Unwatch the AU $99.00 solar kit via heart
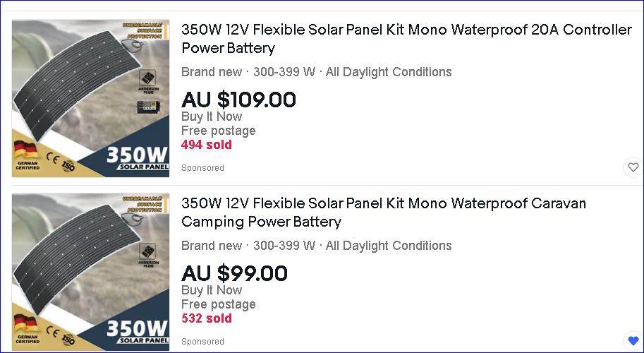The width and height of the screenshot is (644, 353). [633, 340]
